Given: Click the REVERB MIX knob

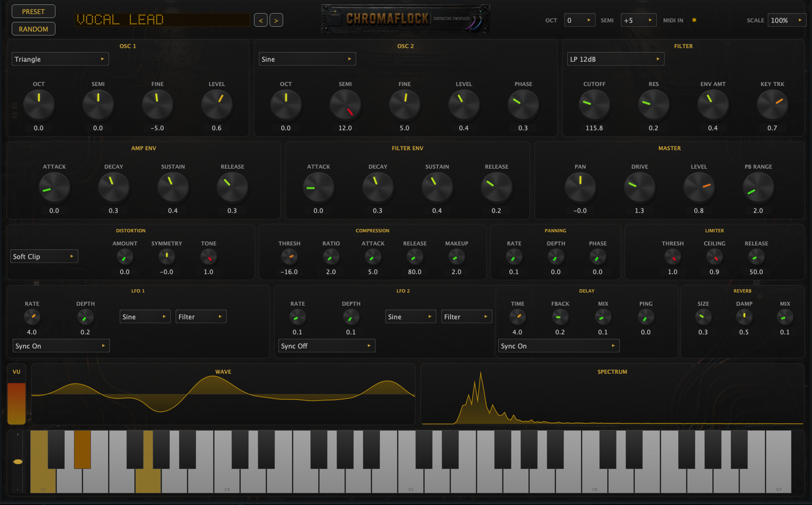Looking at the screenshot, I should 785,317.
